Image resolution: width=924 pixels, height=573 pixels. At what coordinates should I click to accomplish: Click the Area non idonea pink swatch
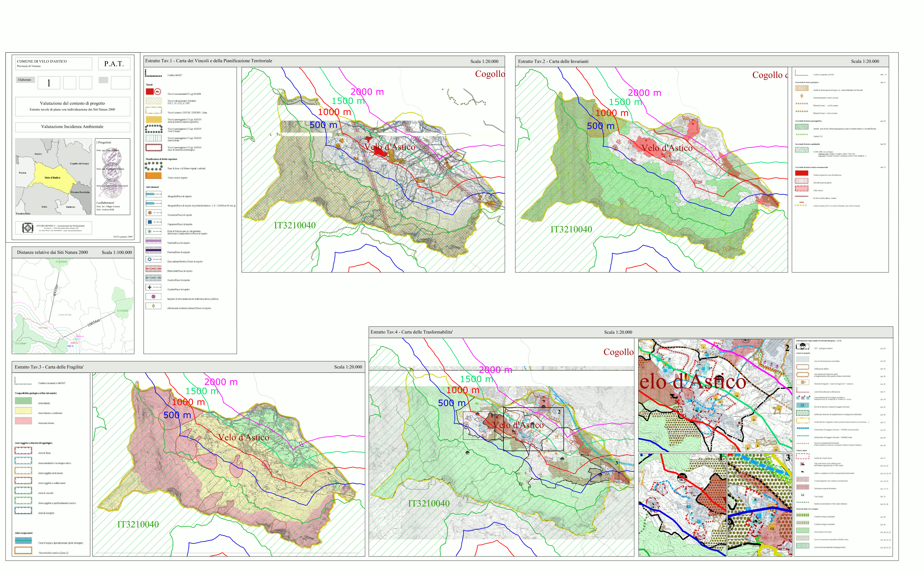(x=23, y=421)
